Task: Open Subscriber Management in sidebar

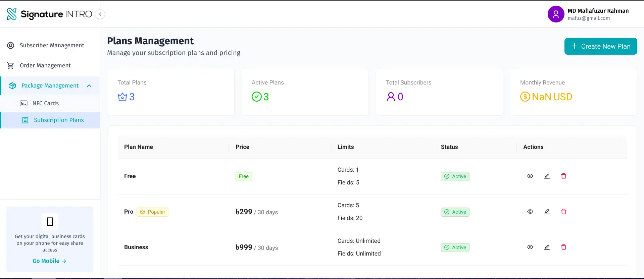Action: point(52,45)
